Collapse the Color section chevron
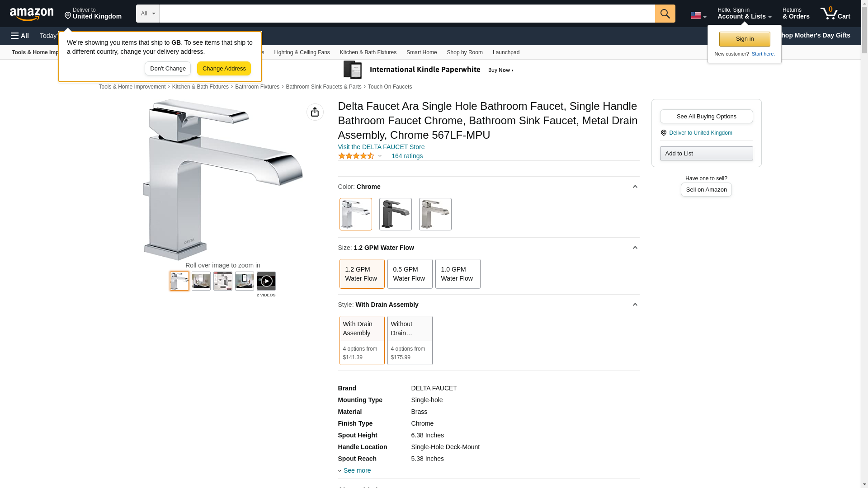 point(635,187)
